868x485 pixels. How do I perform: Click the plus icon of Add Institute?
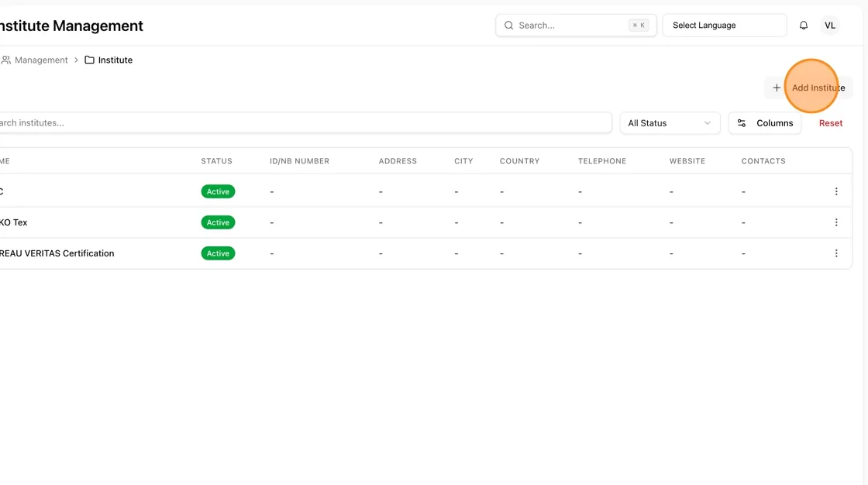(x=777, y=88)
